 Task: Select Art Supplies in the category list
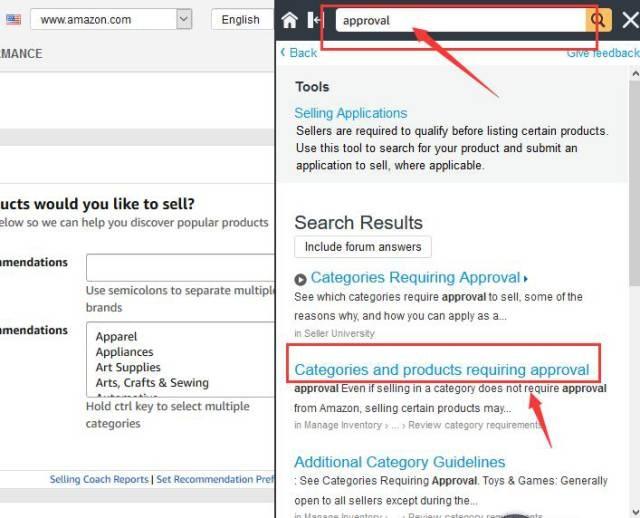128,367
